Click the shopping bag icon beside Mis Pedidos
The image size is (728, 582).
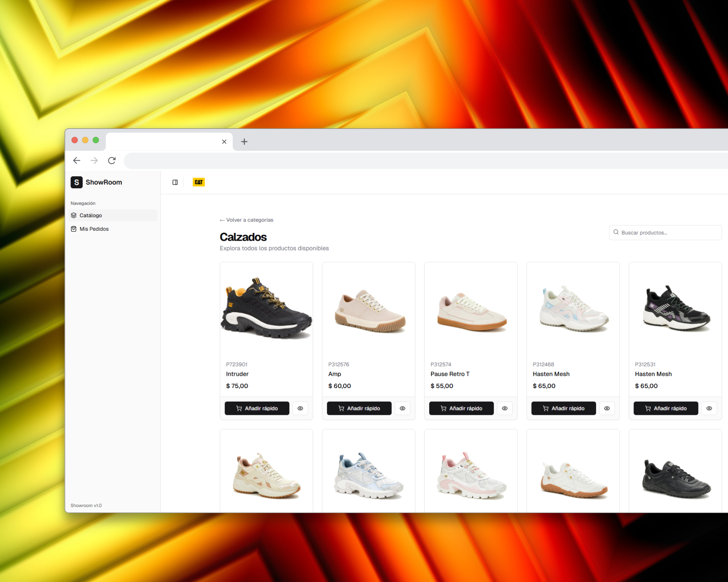(74, 229)
